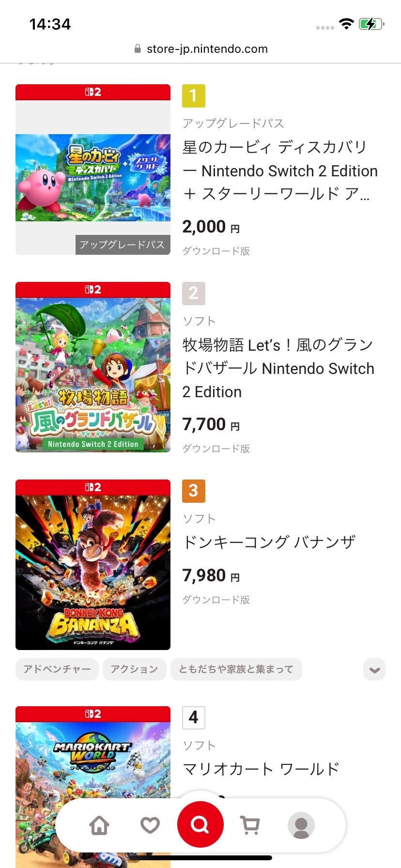Select the アクション genre tag
Viewport: 401px width, 868px height.
click(134, 669)
